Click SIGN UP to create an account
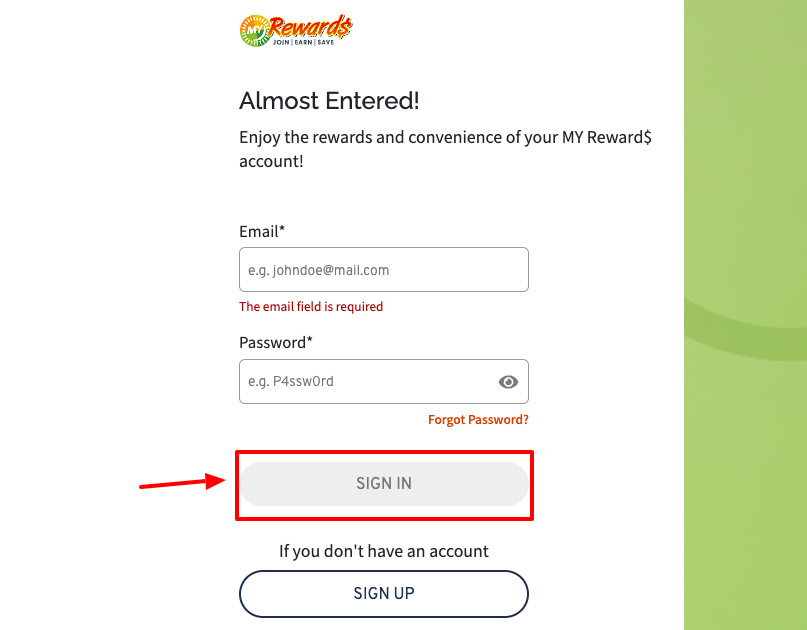 coord(383,593)
